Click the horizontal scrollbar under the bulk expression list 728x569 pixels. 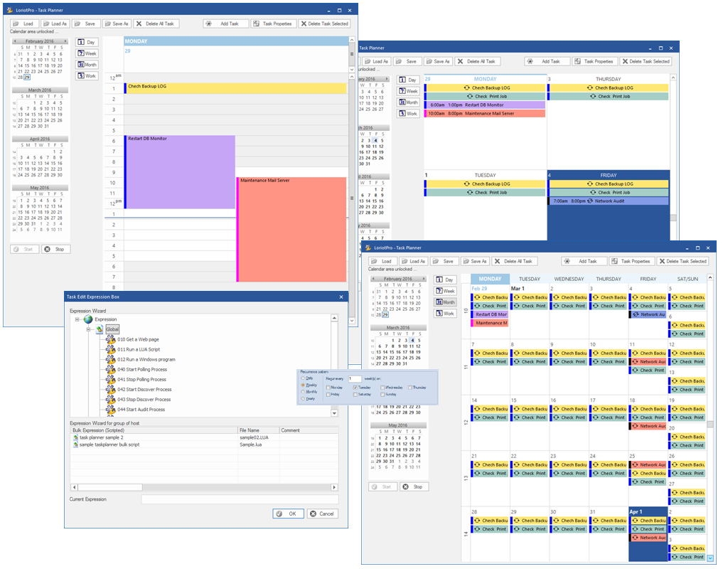[x=203, y=487]
